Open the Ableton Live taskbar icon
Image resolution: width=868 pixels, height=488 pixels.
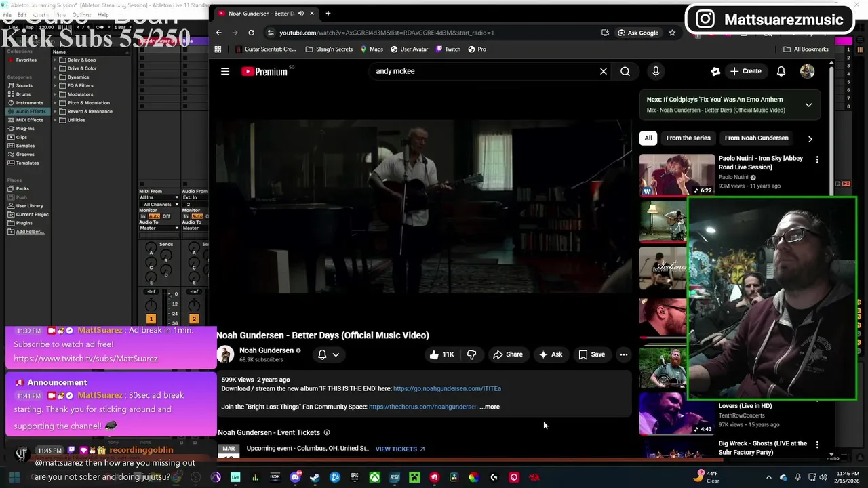pyautogui.click(x=235, y=477)
